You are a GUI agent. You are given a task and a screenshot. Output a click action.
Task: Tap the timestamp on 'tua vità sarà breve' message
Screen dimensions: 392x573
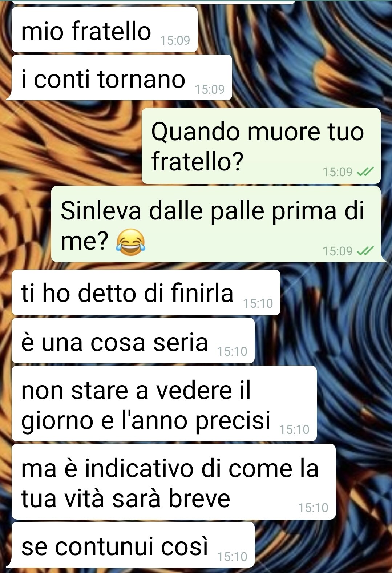click(313, 508)
